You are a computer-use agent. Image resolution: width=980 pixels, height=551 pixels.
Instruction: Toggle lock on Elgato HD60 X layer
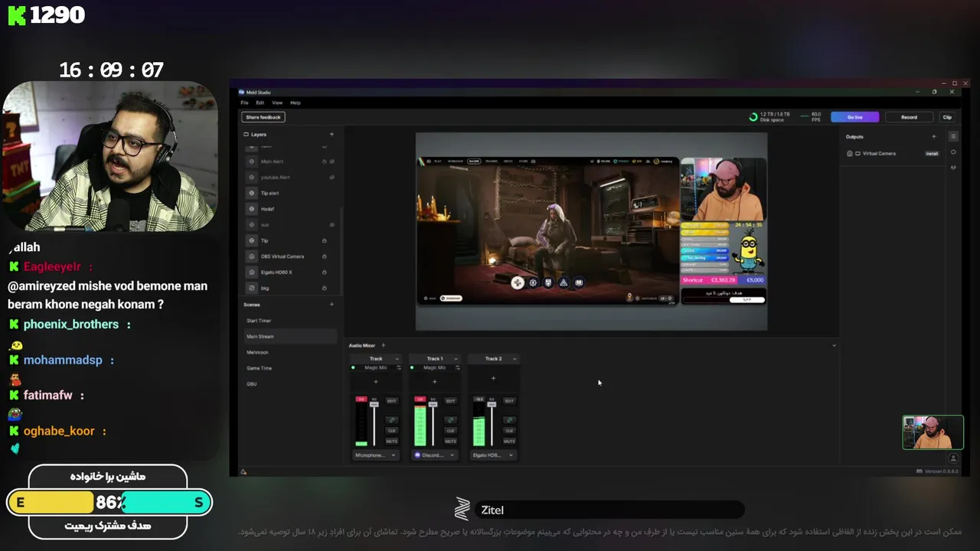click(x=324, y=272)
